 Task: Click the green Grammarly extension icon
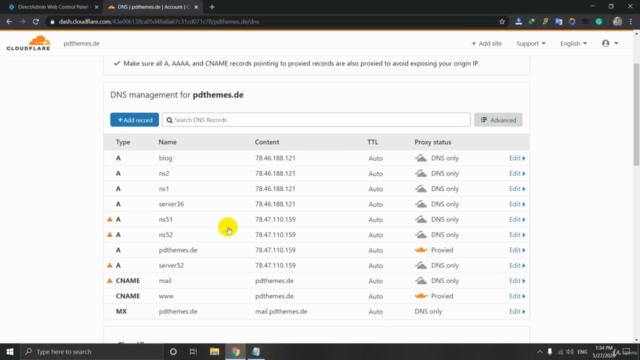pos(599,22)
